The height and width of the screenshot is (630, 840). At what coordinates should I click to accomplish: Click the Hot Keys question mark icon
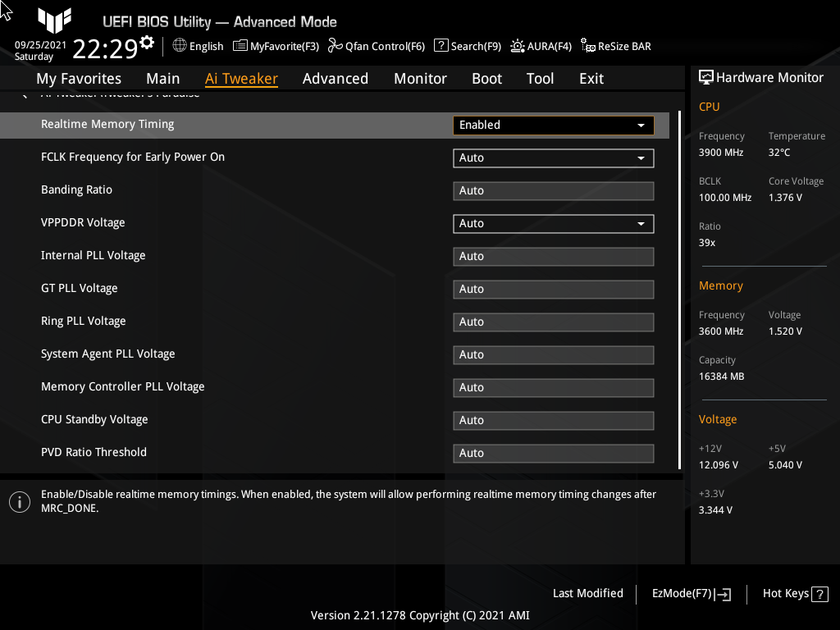[x=819, y=594]
